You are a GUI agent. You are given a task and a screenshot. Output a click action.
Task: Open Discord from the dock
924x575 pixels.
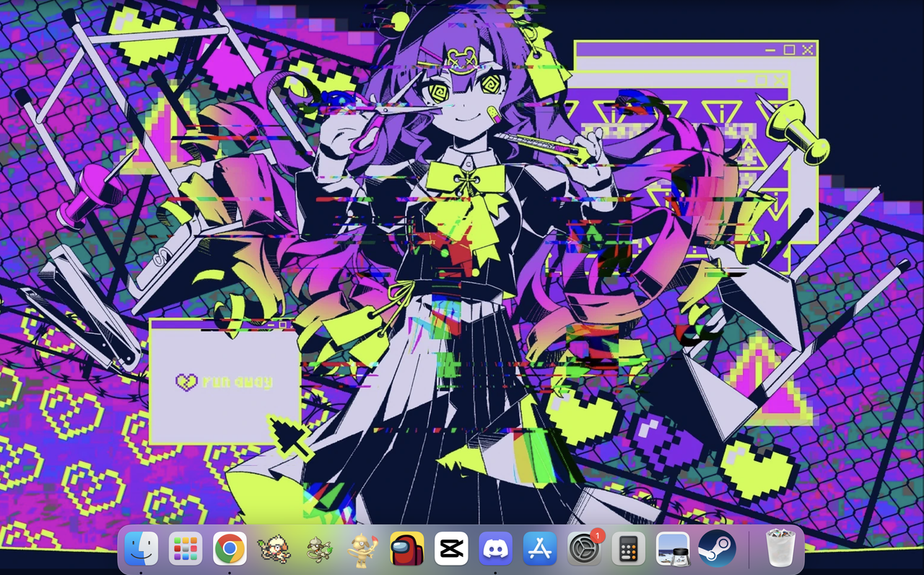(496, 549)
